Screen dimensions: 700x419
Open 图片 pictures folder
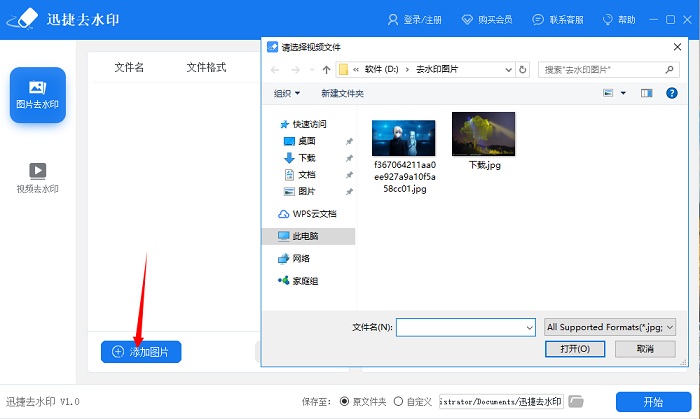pos(300,191)
